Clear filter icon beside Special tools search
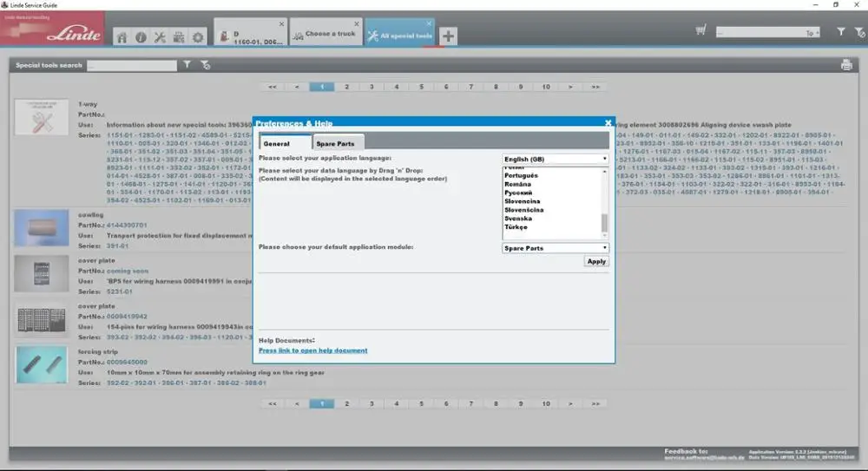This screenshot has width=868, height=471. (205, 65)
